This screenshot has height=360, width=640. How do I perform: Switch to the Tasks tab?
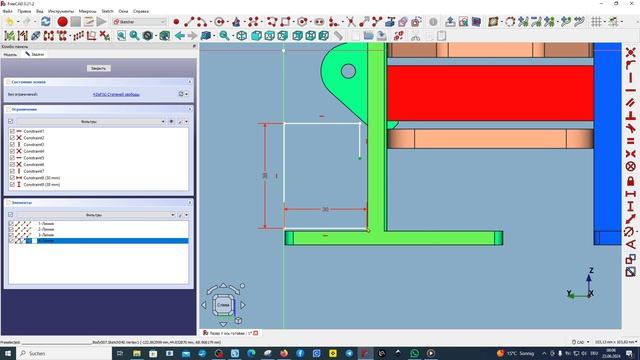coord(35,54)
